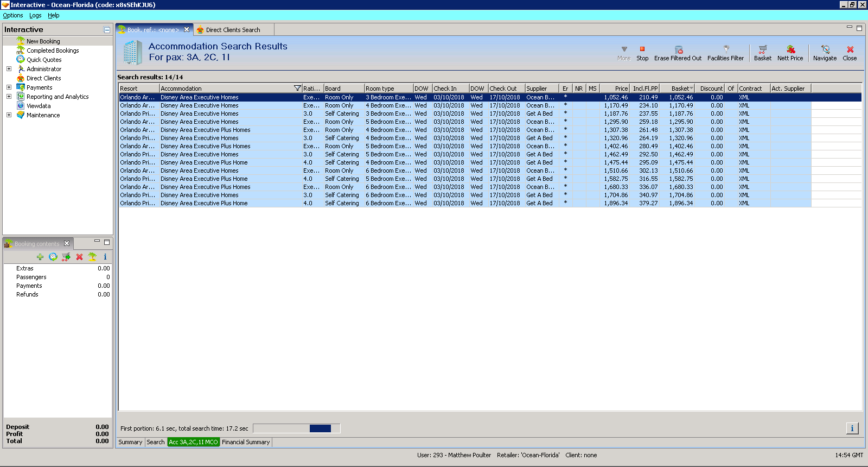Stop the accommodation search

(x=642, y=53)
